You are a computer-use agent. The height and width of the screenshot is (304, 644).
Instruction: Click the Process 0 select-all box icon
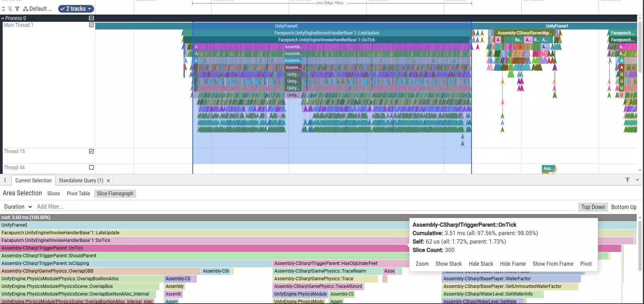tap(91, 18)
